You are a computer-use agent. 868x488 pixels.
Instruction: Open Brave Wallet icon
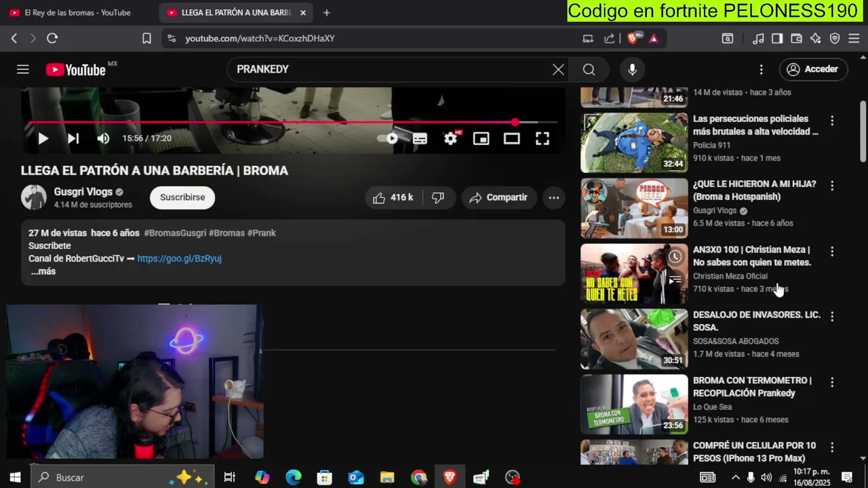pyautogui.click(x=796, y=39)
